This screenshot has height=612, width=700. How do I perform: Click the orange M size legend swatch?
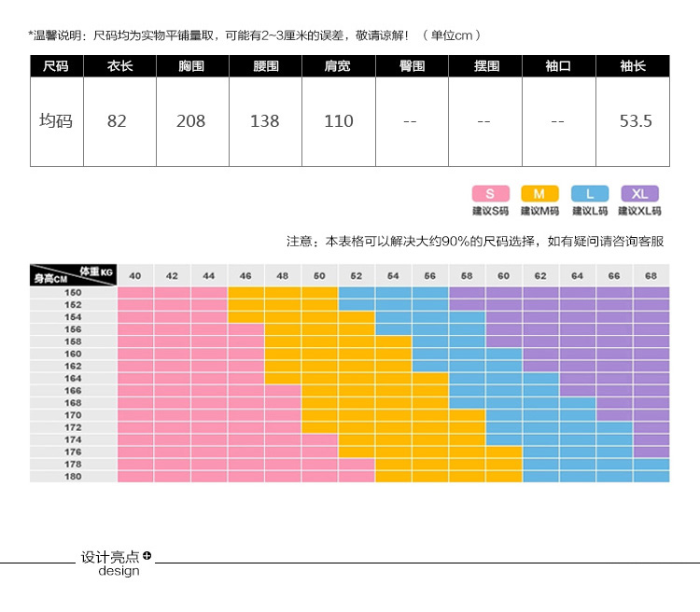click(x=539, y=194)
